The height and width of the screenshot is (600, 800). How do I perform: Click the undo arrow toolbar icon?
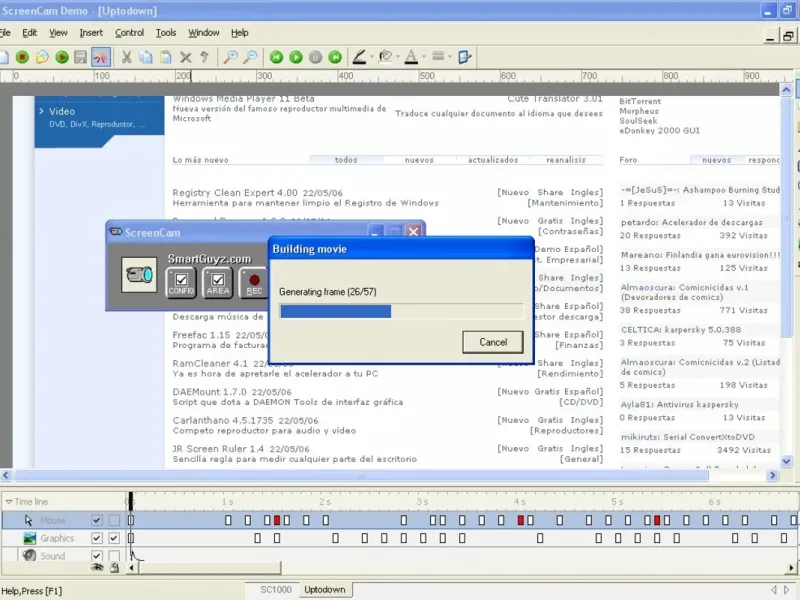point(205,57)
